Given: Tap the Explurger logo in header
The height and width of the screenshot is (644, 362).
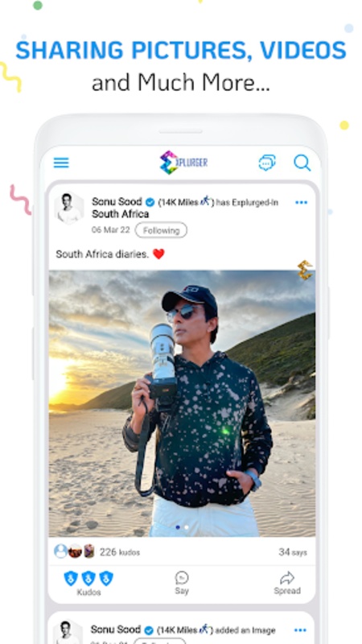Looking at the screenshot, I should click(x=183, y=163).
